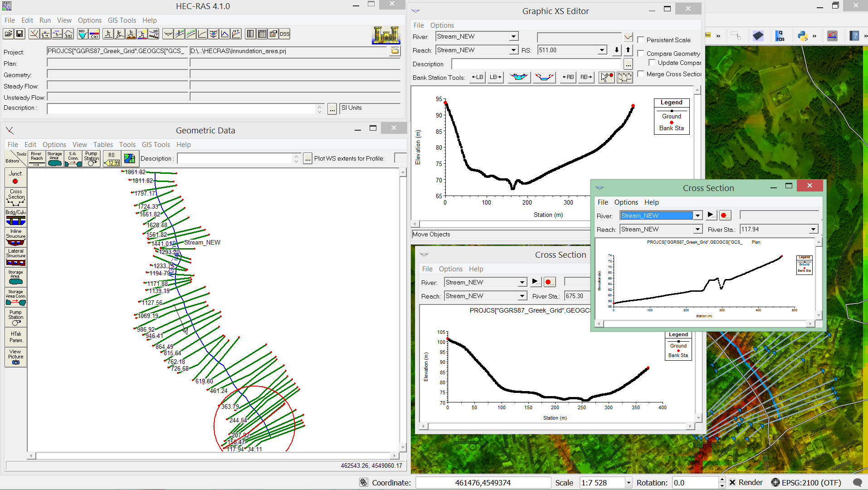
Task: Click EPSG:2100 (OTF) CRS status button
Action: point(806,483)
